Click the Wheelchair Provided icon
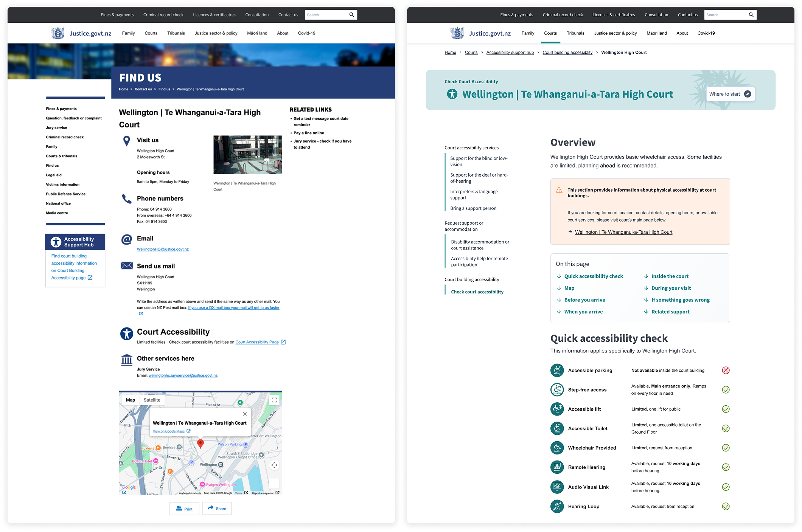 click(x=557, y=448)
